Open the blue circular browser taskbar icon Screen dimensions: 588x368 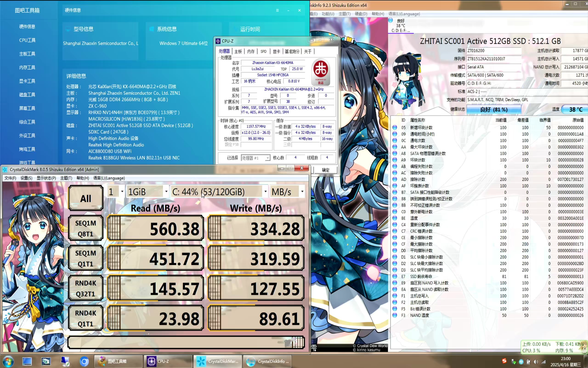[x=84, y=361]
